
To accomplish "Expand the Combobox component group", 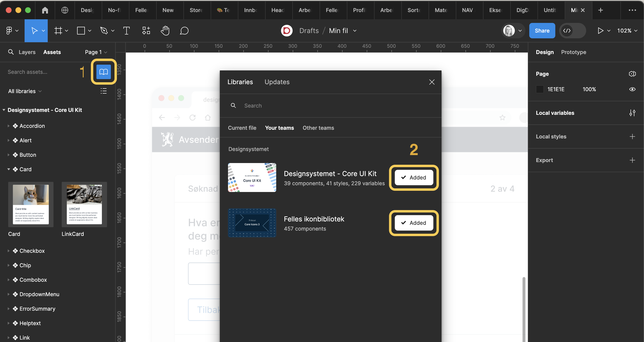I will pos(8,280).
